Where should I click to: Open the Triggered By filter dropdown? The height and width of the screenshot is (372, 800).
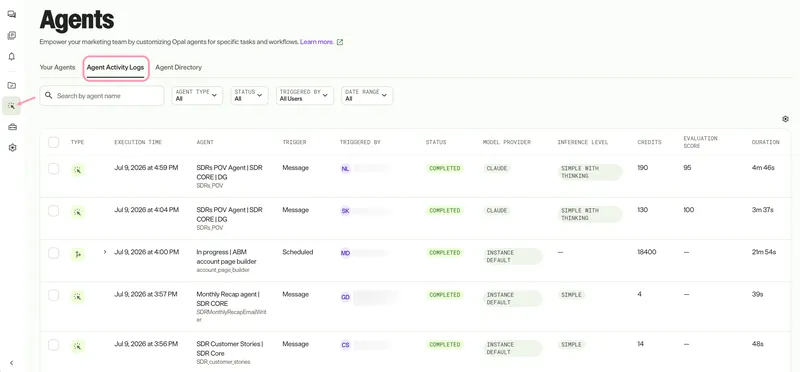click(305, 95)
